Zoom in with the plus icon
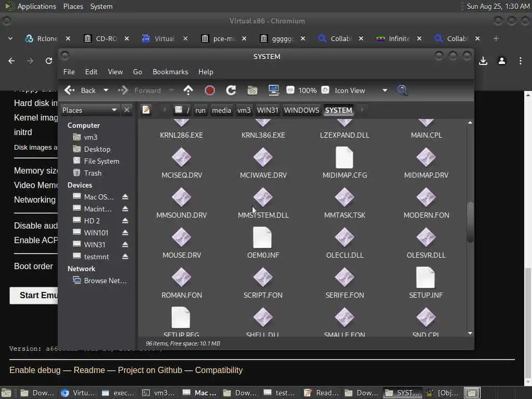532x399 pixels. (325, 90)
